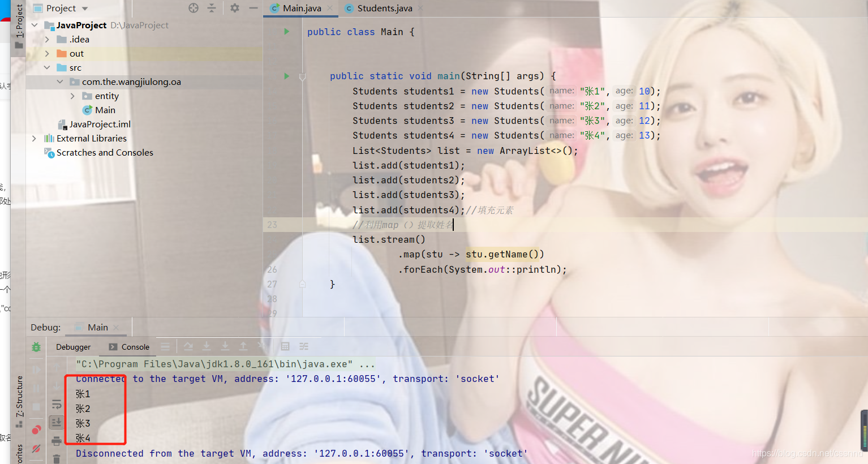The height and width of the screenshot is (464, 868).
Task: Click run gutter arrow for main method
Action: pyautogui.click(x=286, y=76)
